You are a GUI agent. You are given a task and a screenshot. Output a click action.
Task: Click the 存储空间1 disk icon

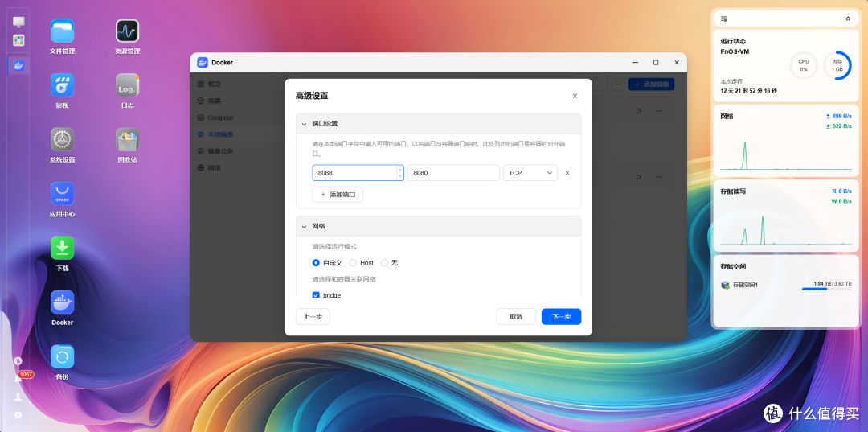725,285
